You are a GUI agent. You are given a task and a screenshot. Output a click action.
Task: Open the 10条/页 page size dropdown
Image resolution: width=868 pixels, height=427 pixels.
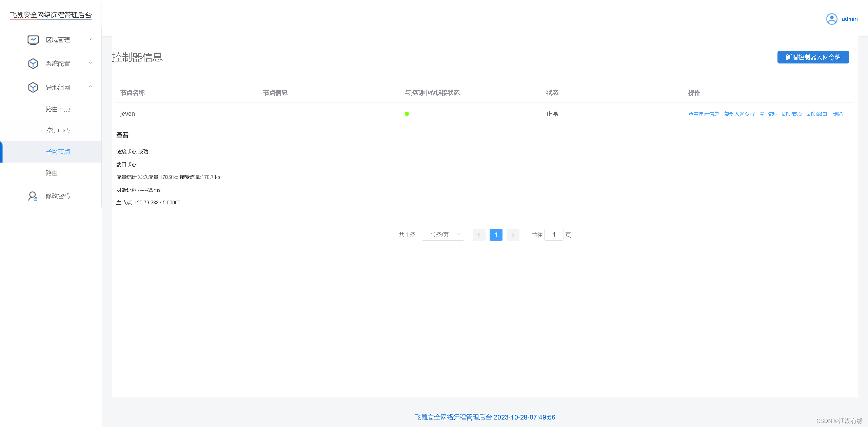point(442,235)
